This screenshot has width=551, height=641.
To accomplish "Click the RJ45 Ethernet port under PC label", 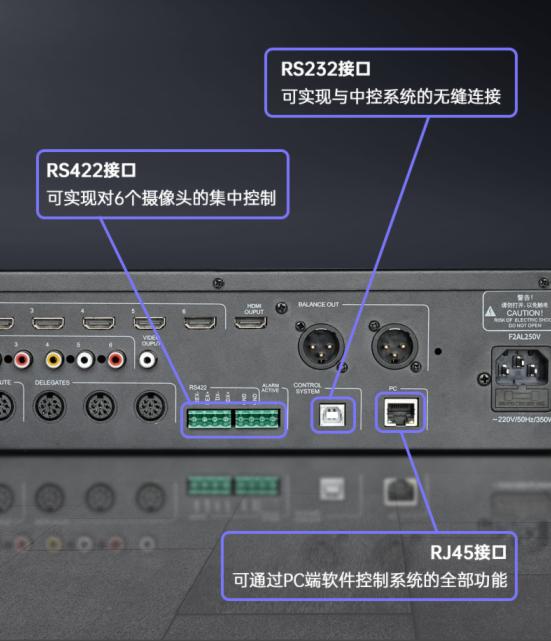I will [x=401, y=412].
